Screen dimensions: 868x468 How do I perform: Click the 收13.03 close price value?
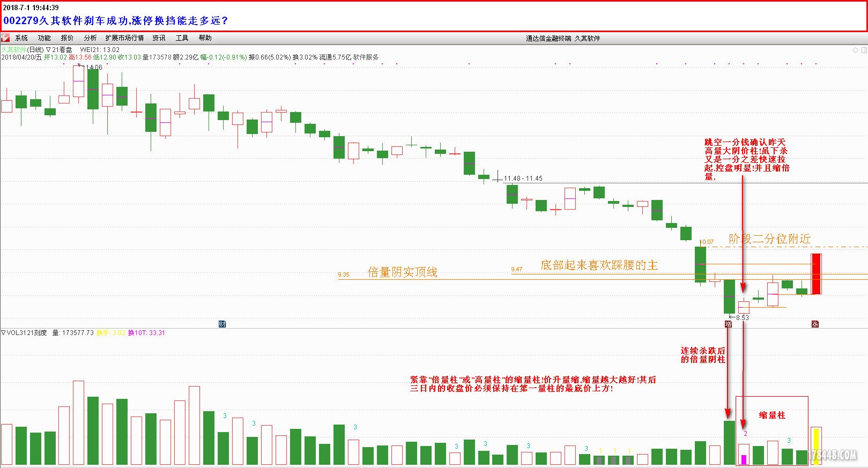(x=129, y=57)
